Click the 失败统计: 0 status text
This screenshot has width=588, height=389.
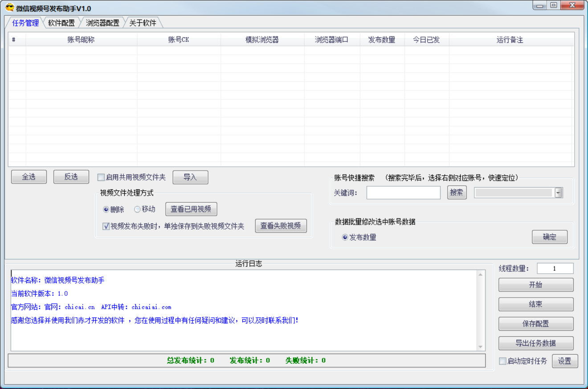pos(306,360)
